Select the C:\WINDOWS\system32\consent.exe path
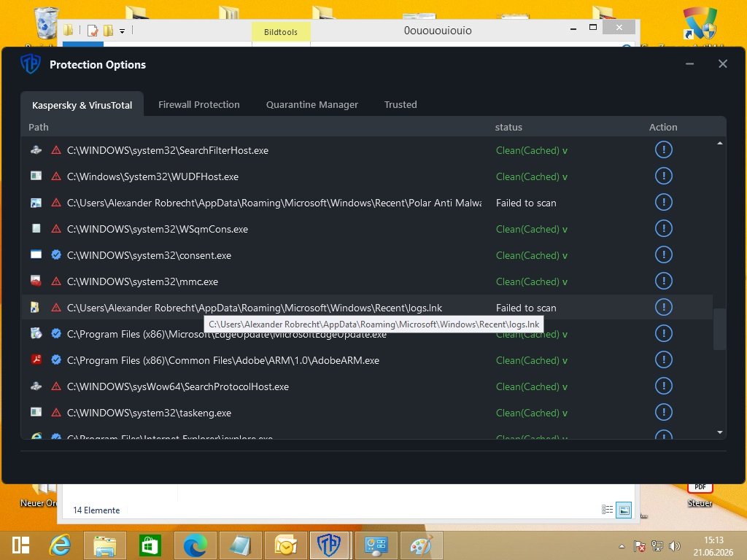This screenshot has width=747, height=560. click(x=149, y=255)
